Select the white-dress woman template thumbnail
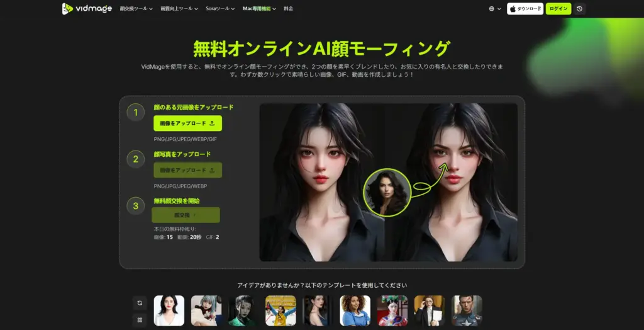 point(169,310)
